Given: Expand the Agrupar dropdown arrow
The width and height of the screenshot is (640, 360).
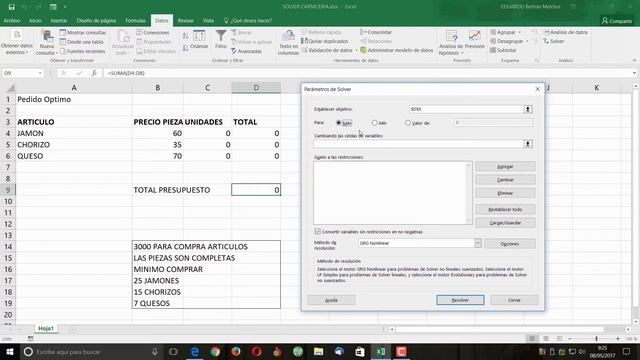Looking at the screenshot, I should point(520,32).
